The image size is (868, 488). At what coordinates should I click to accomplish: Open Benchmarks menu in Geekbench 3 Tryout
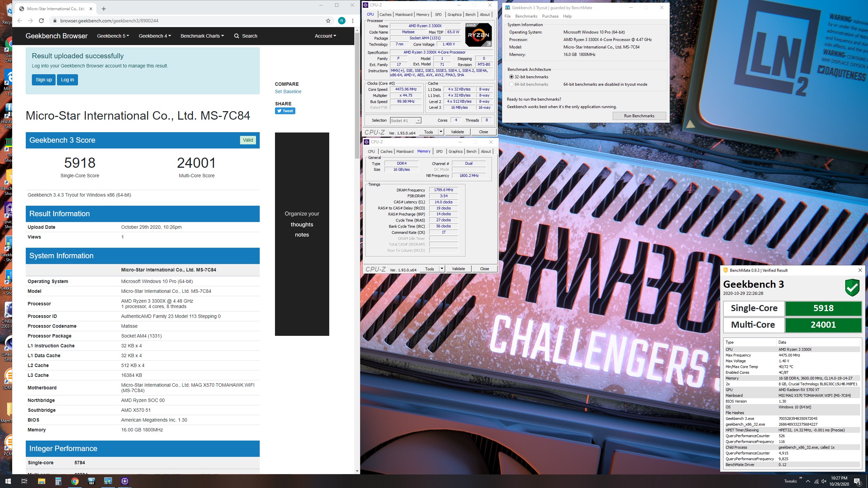(526, 16)
